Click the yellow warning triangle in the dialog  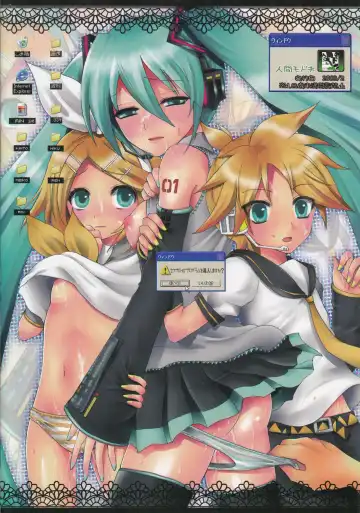(x=165, y=269)
